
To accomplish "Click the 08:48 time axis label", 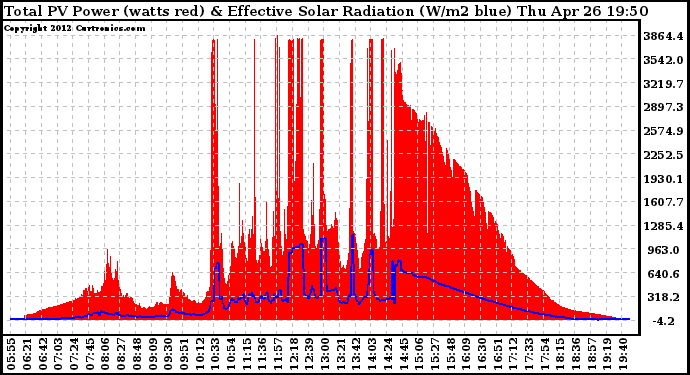I will pyautogui.click(x=137, y=354).
